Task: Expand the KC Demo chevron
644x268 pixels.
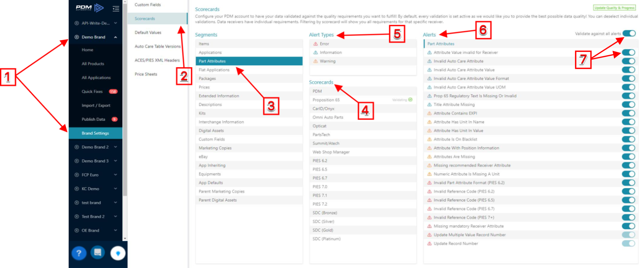Action: click(115, 189)
